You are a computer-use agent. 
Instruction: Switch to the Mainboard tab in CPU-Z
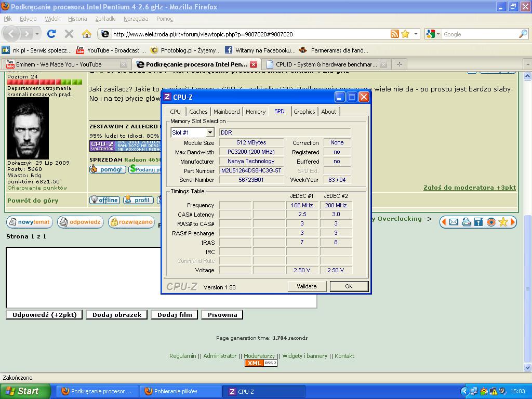[x=227, y=112]
